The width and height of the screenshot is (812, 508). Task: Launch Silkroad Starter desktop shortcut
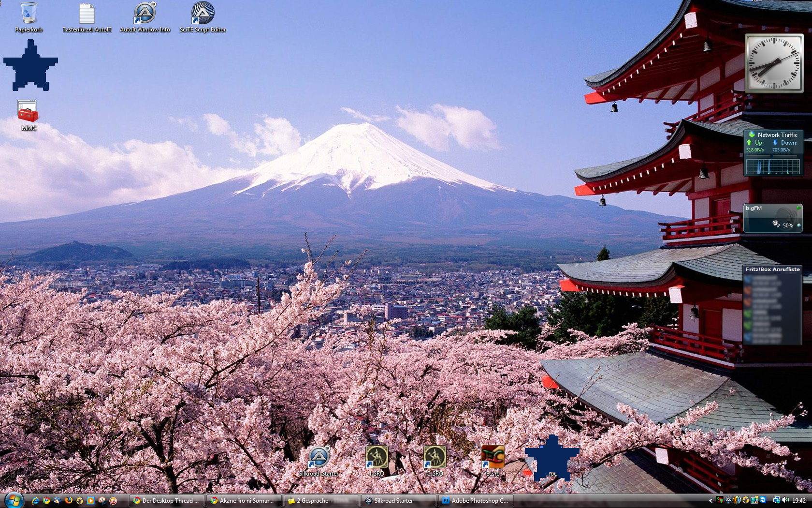pos(319,457)
